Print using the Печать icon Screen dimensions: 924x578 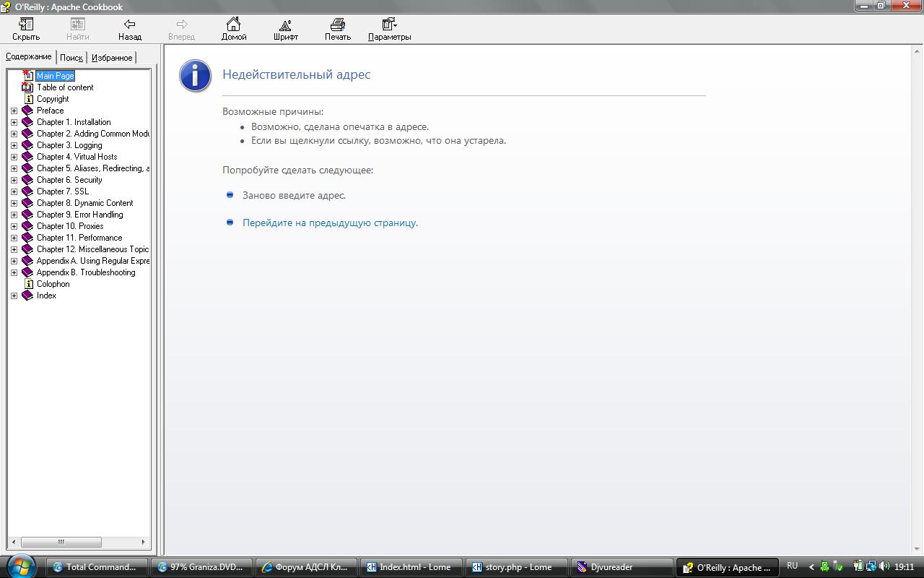click(x=337, y=25)
